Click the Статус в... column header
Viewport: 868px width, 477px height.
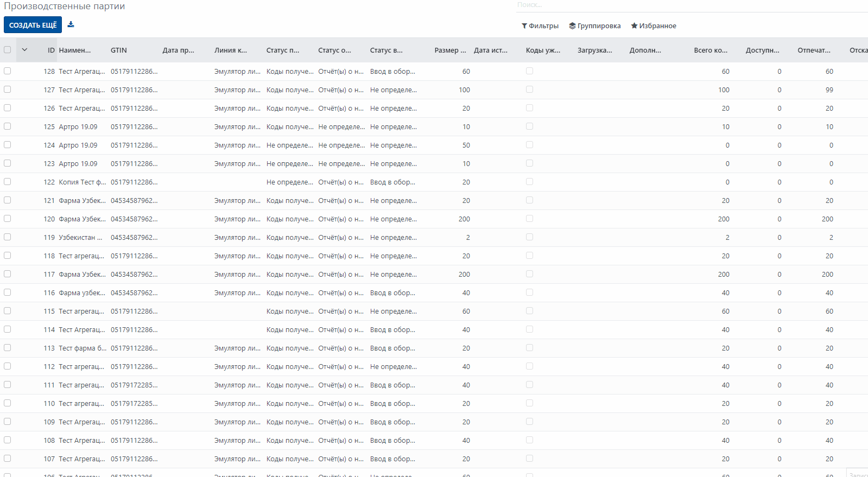pyautogui.click(x=386, y=50)
